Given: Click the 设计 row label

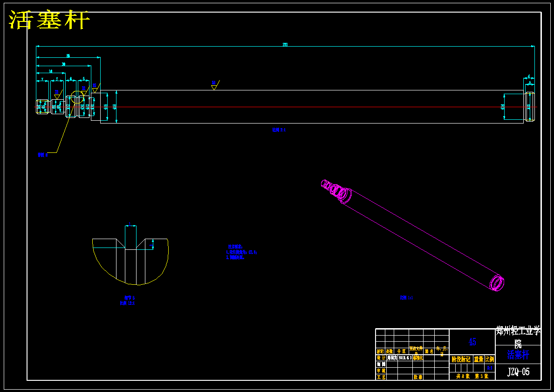Looking at the screenshot, I should click(381, 358).
